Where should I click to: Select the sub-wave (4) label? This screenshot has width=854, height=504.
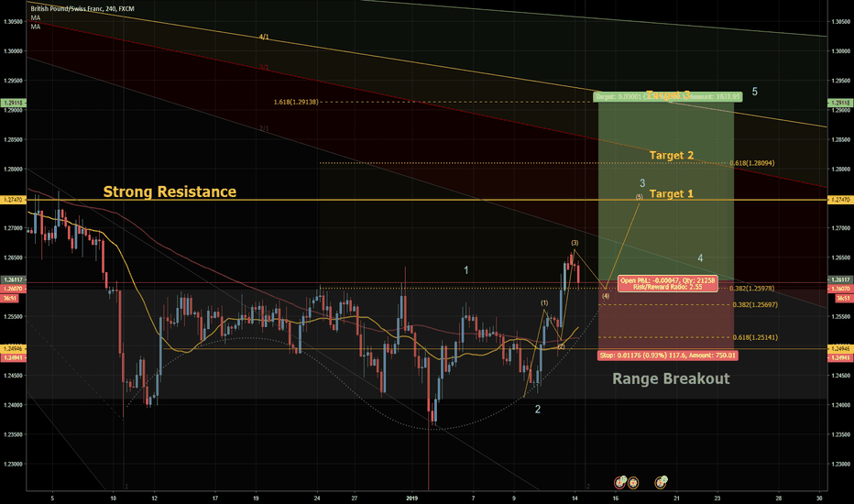click(x=606, y=296)
